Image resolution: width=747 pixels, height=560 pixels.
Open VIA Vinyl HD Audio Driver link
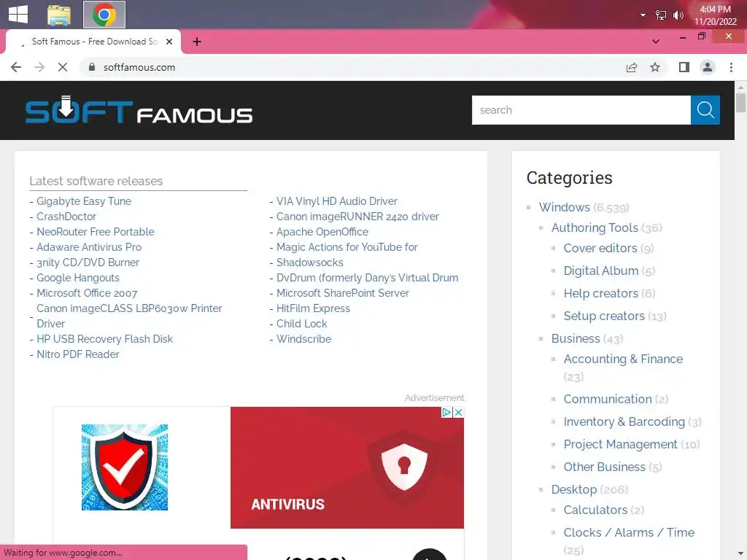[x=337, y=201]
